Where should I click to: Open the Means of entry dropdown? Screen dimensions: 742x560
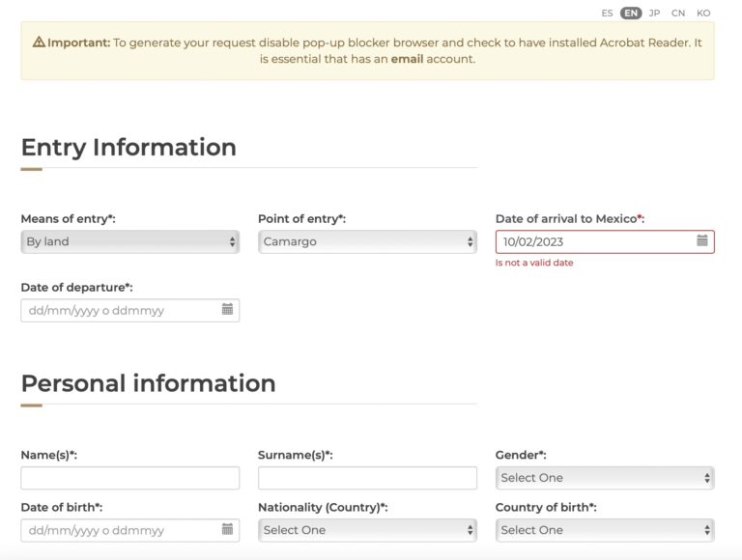[130, 241]
